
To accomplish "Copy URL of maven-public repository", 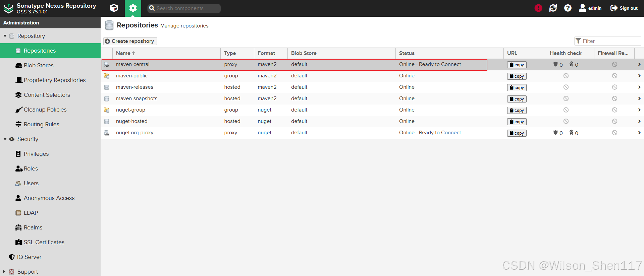I will [517, 76].
